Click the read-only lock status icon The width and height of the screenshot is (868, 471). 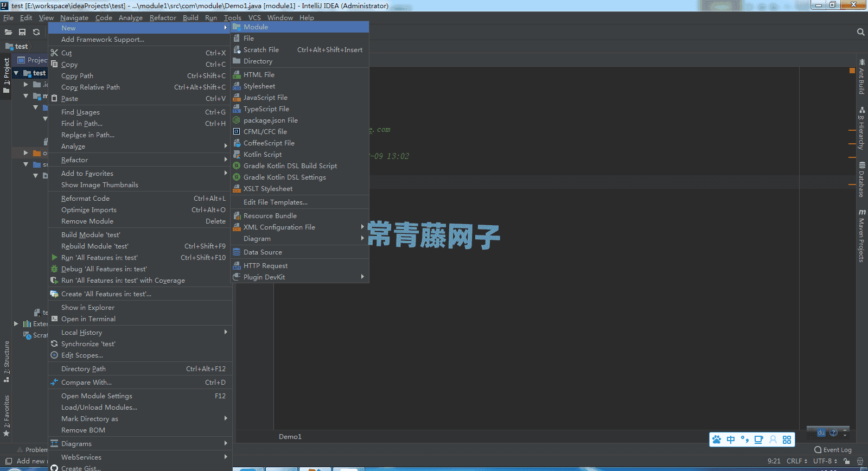click(846, 461)
